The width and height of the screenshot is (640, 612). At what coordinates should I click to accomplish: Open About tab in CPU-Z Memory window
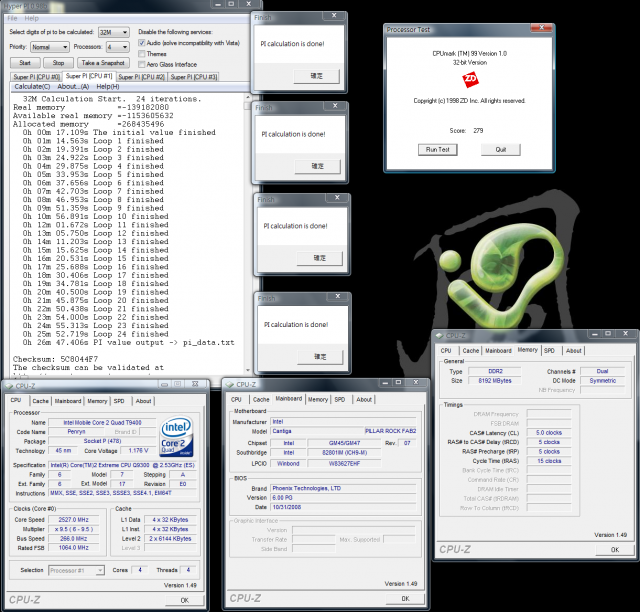(x=573, y=350)
